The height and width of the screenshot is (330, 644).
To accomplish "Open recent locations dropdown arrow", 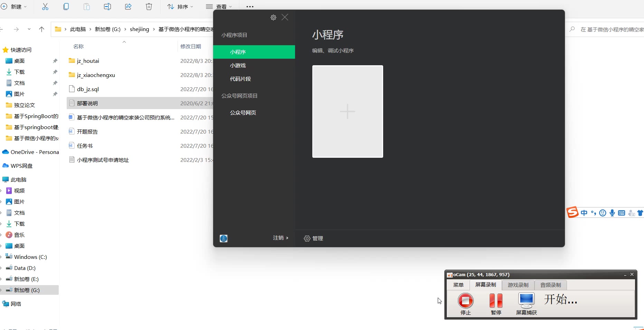I will (29, 29).
